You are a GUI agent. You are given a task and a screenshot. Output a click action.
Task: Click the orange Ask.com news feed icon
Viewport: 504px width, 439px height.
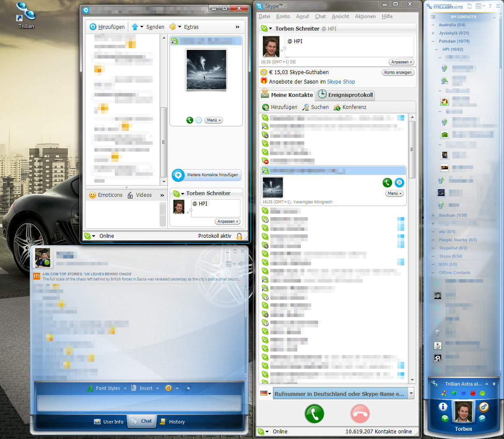tap(37, 276)
